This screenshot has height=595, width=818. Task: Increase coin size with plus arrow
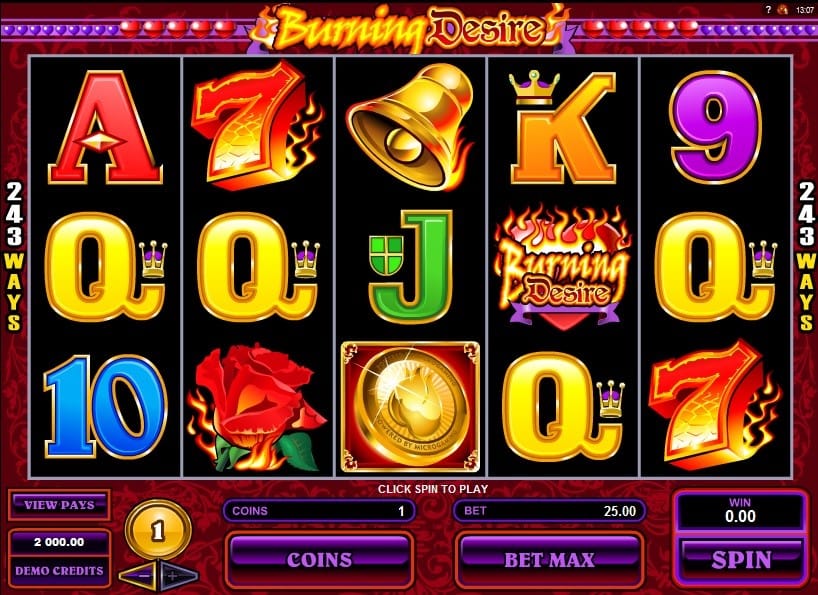(x=178, y=576)
